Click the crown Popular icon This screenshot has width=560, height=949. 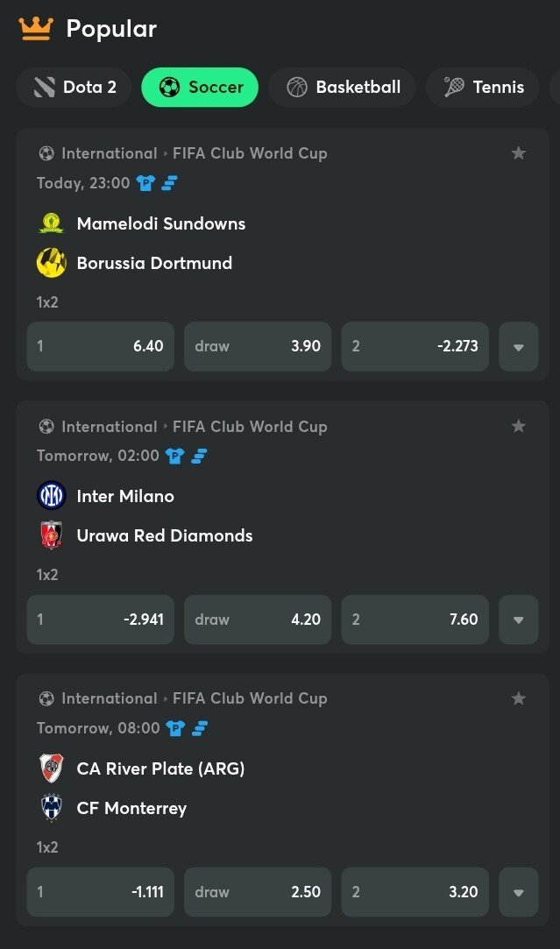coord(36,28)
